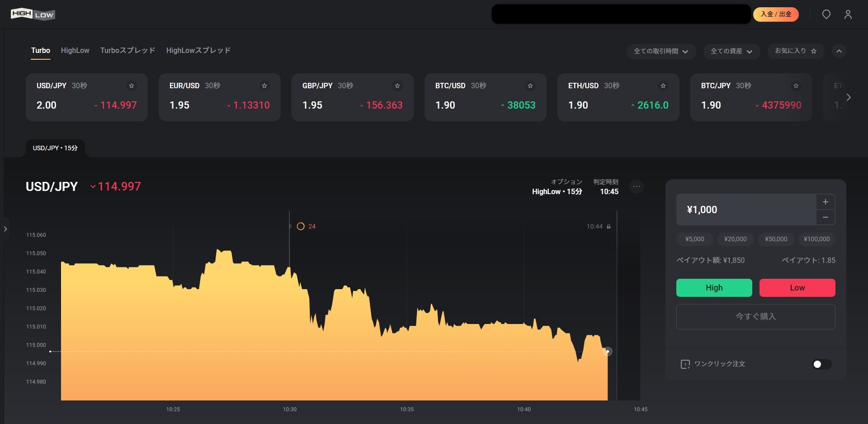Open the user account profile icon
Viewport: 868px width, 424px height.
(x=848, y=14)
